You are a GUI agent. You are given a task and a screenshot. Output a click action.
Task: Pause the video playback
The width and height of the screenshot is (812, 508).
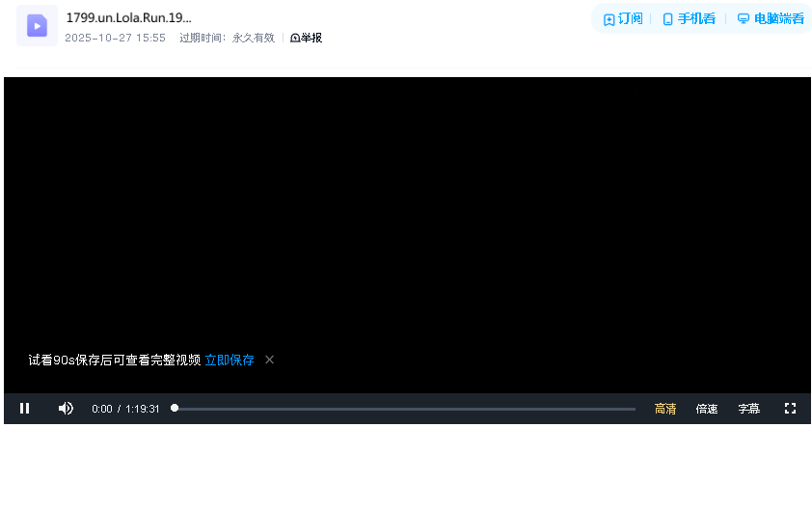[x=25, y=409]
